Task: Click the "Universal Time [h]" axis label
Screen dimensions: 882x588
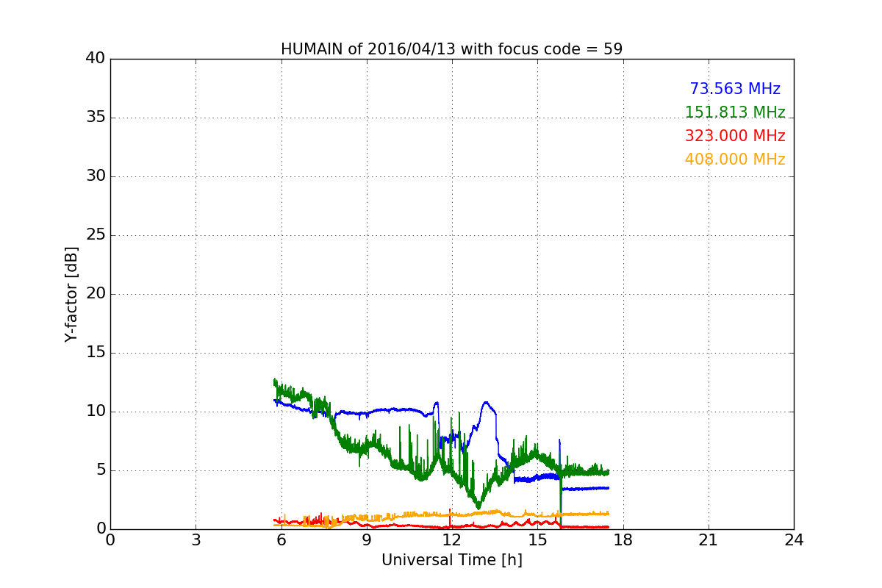Action: [452, 560]
